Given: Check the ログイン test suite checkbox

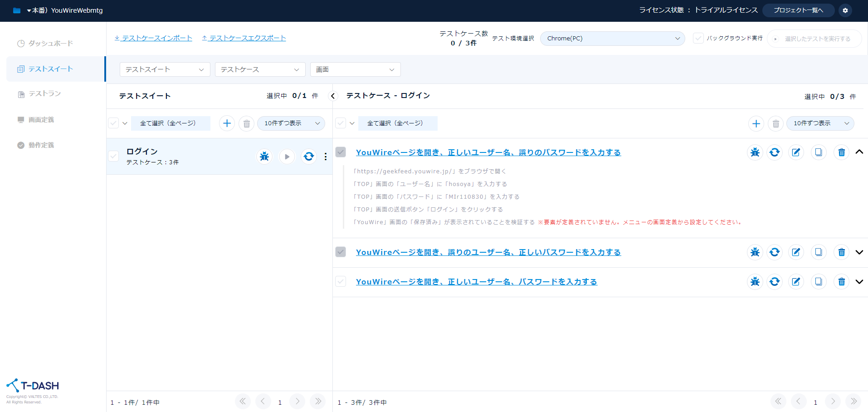Looking at the screenshot, I should (x=113, y=156).
